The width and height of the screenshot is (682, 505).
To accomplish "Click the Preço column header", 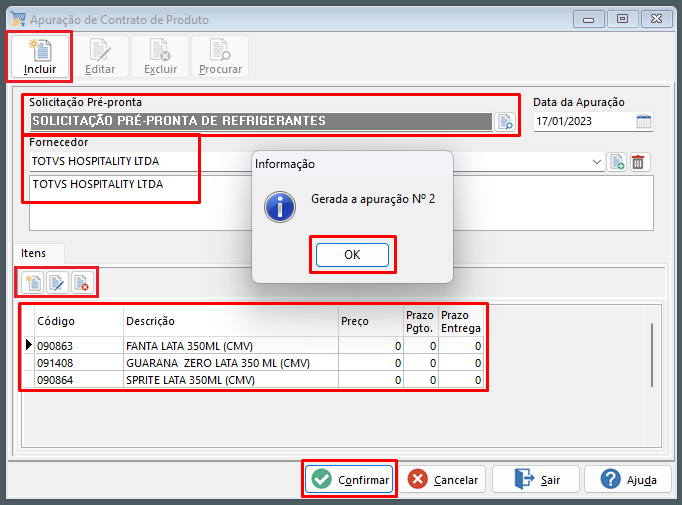I will [x=371, y=321].
